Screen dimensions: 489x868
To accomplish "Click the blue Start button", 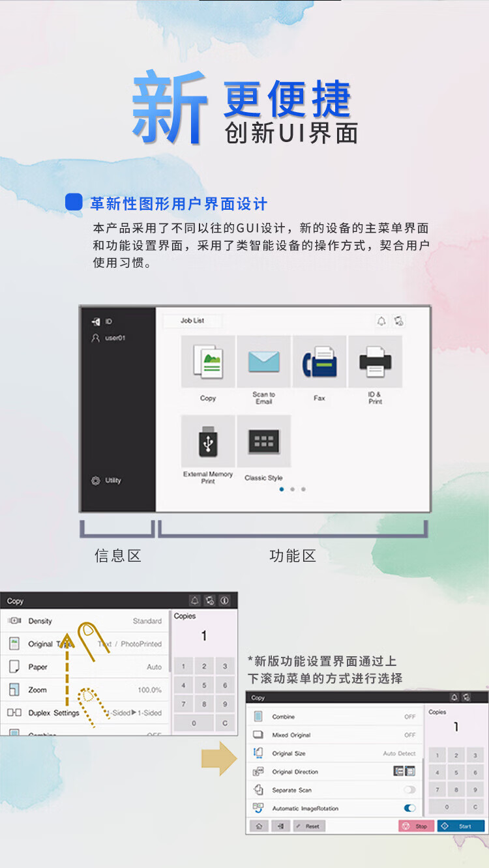I will click(x=460, y=826).
